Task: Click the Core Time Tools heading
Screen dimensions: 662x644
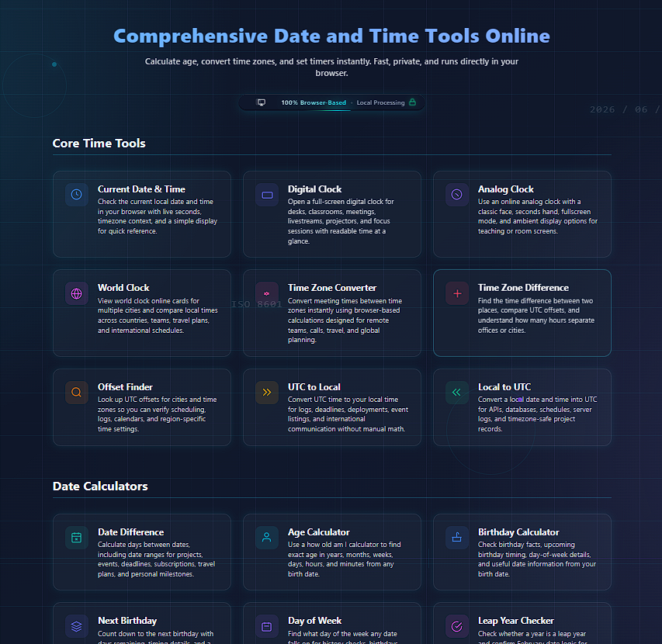Action: click(x=99, y=143)
